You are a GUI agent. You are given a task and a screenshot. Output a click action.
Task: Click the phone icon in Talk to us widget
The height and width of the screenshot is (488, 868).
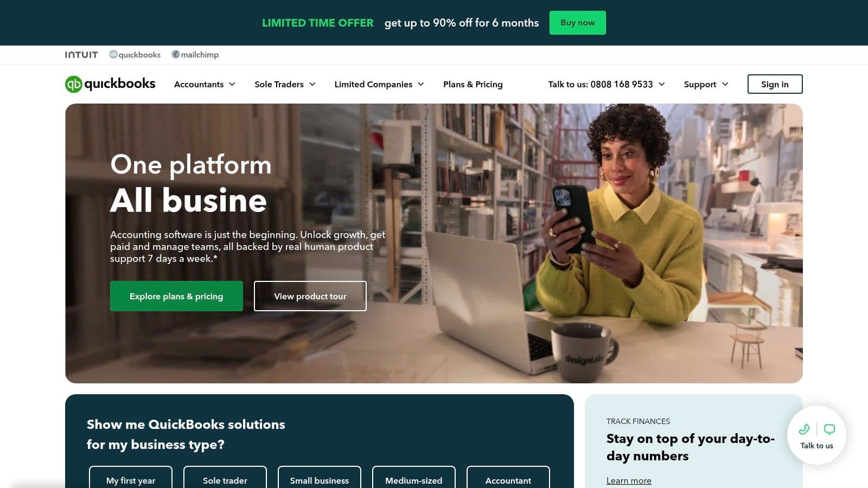tap(804, 429)
